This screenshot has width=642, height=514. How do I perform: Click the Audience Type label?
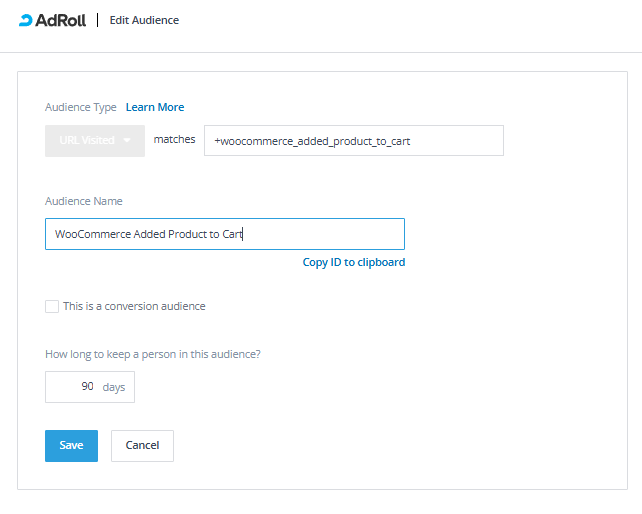point(81,107)
